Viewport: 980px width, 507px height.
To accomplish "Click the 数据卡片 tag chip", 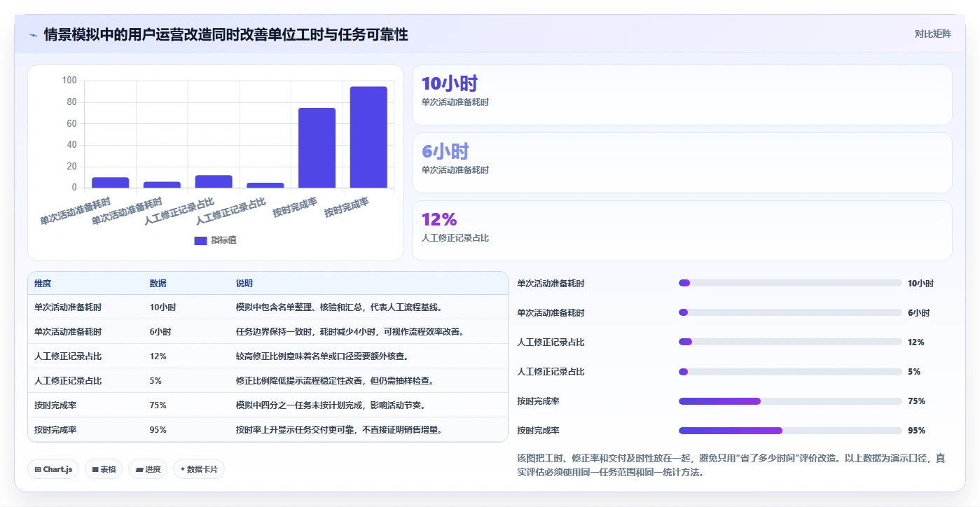I will pos(199,469).
